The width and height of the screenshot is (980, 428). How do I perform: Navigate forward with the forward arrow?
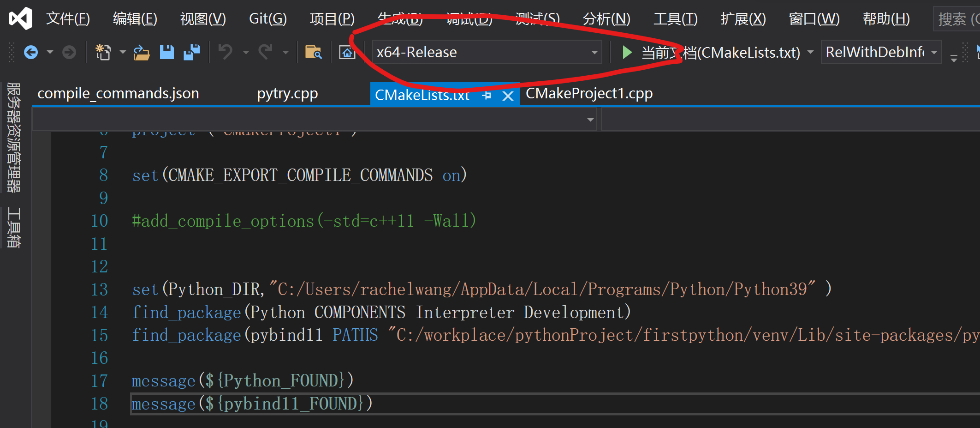[x=69, y=52]
